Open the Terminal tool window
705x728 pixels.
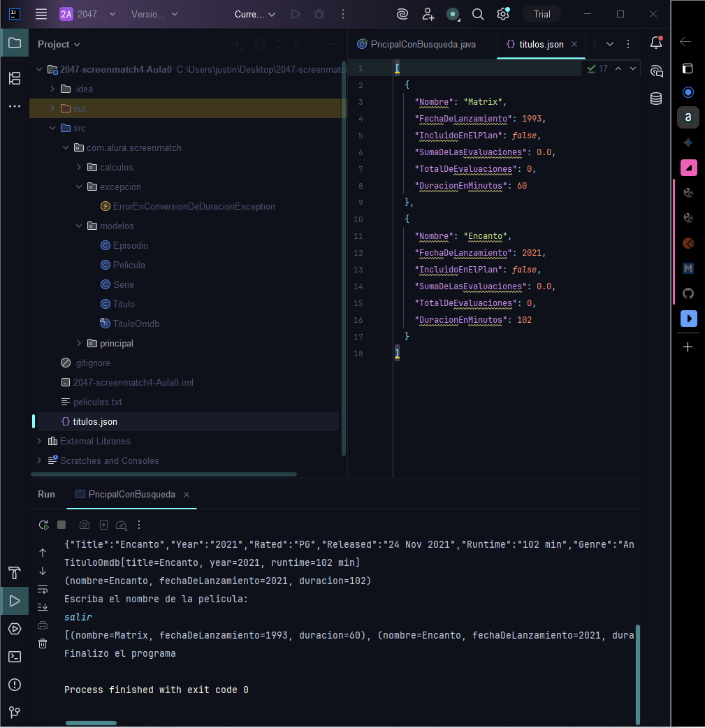pyautogui.click(x=15, y=657)
